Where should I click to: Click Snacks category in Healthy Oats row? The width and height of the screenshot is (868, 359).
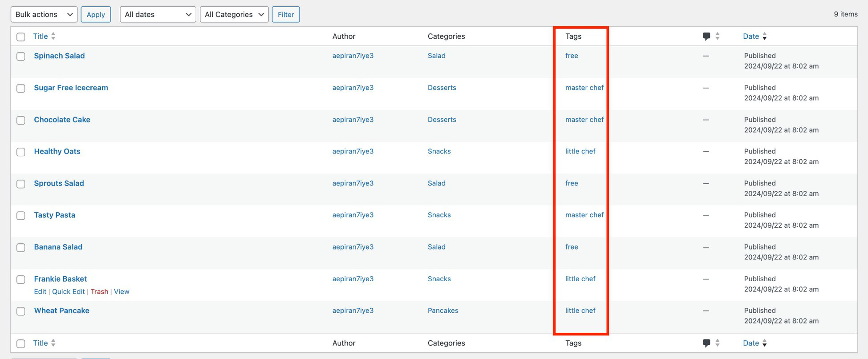click(439, 151)
